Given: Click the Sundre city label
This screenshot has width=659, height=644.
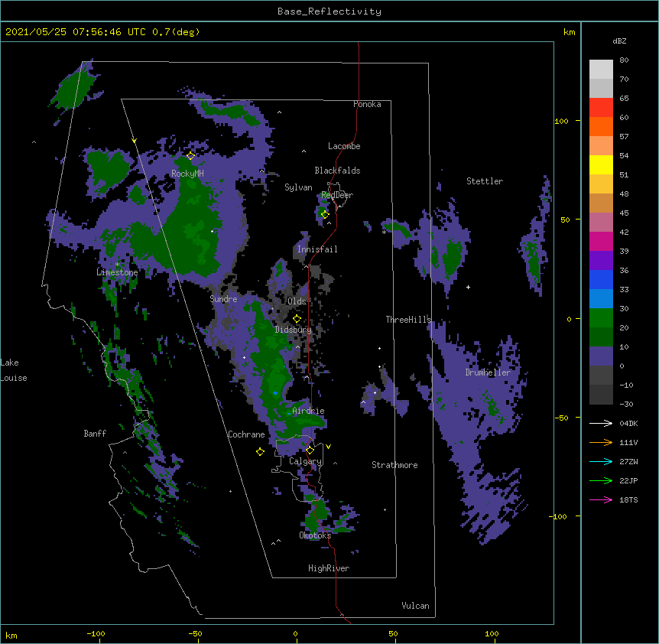Looking at the screenshot, I should (x=223, y=299).
